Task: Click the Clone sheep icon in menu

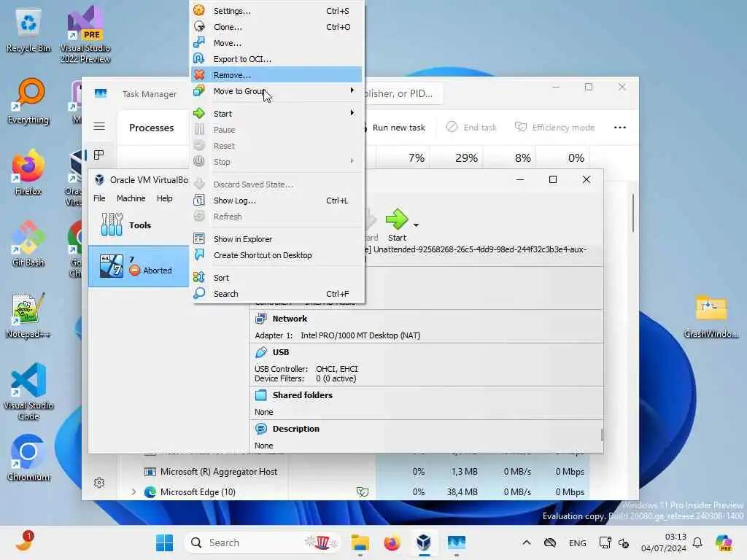Action: click(199, 26)
